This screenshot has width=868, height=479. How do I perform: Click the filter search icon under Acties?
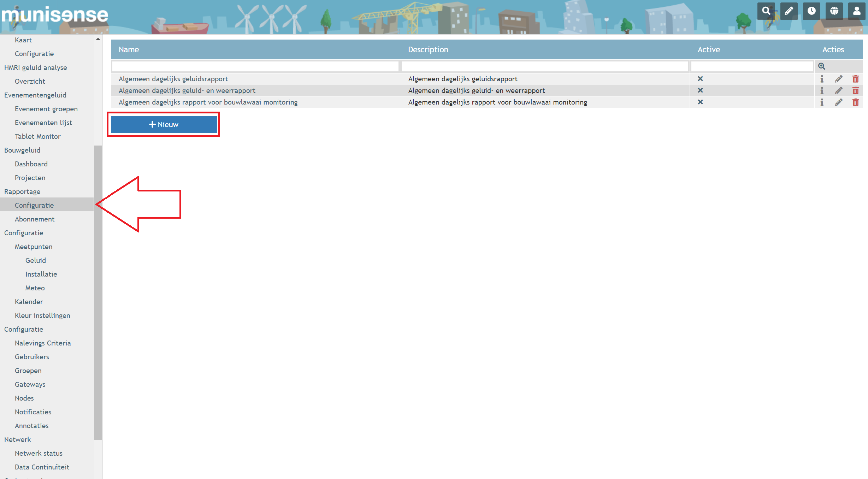click(x=822, y=66)
